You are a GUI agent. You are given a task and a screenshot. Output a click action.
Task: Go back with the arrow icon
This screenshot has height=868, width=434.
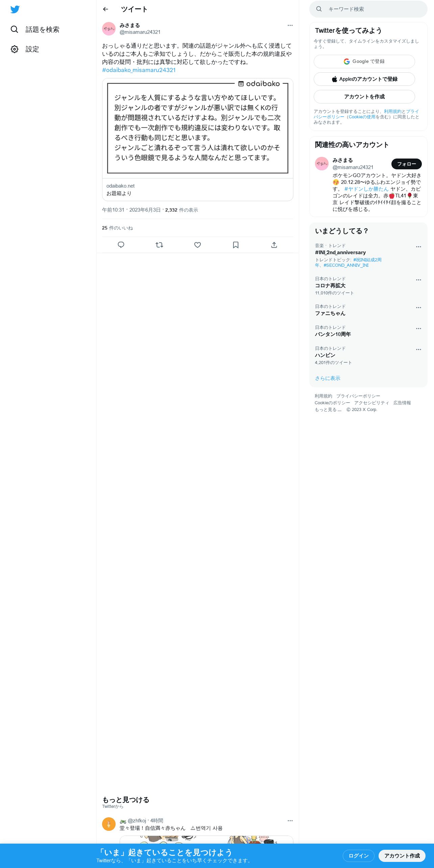click(x=105, y=9)
